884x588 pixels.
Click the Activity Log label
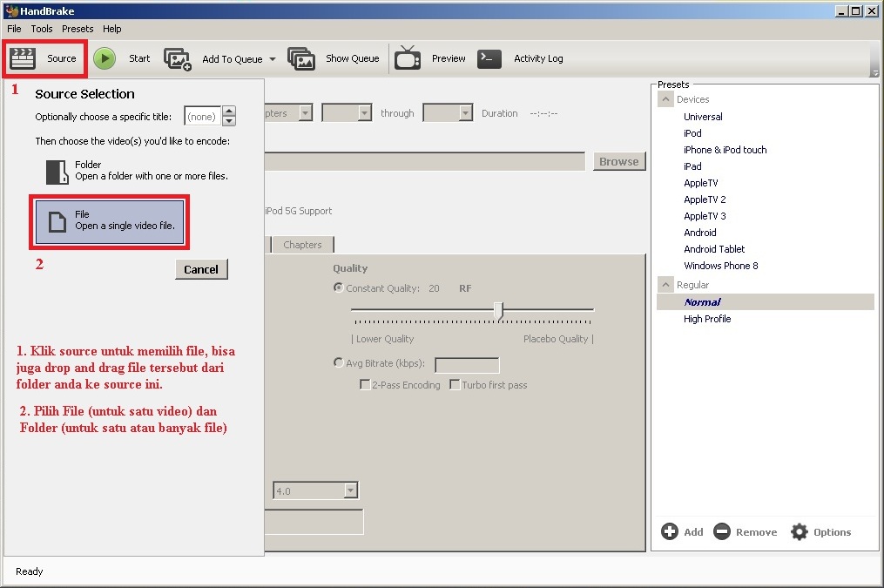538,58
